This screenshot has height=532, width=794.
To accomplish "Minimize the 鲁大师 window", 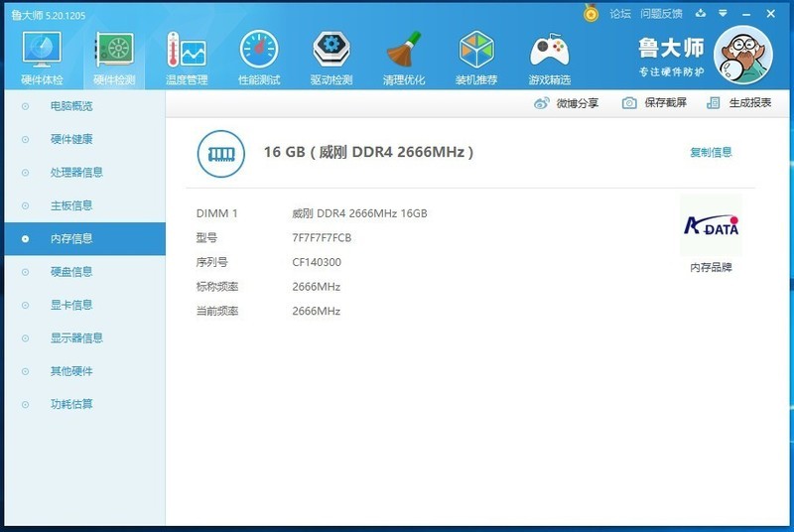I will click(746, 14).
